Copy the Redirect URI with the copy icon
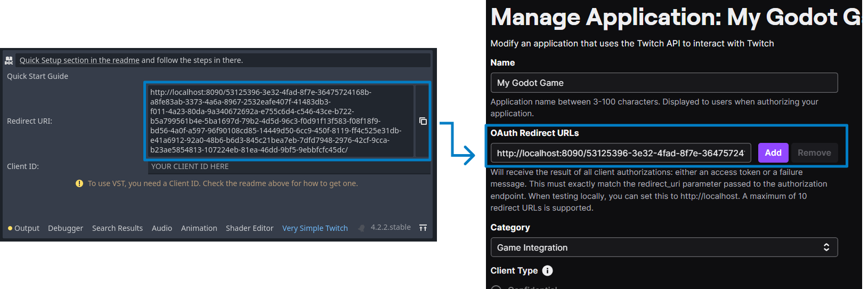The image size is (868, 289). click(423, 121)
